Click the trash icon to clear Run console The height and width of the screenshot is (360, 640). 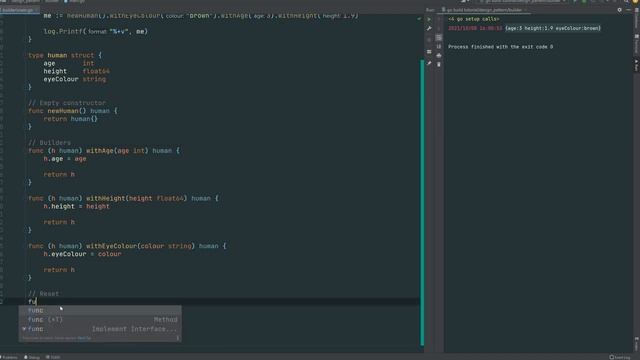(439, 64)
